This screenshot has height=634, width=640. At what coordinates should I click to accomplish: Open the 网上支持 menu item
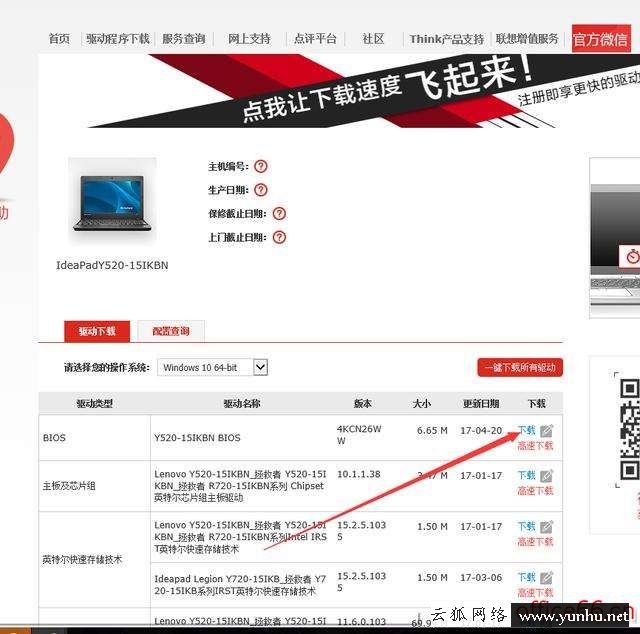(249, 39)
